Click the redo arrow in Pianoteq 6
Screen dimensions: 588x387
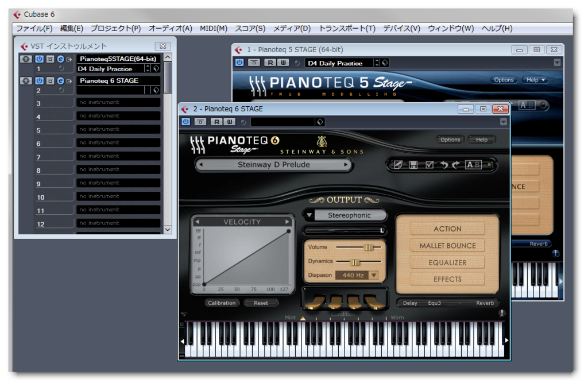point(456,165)
